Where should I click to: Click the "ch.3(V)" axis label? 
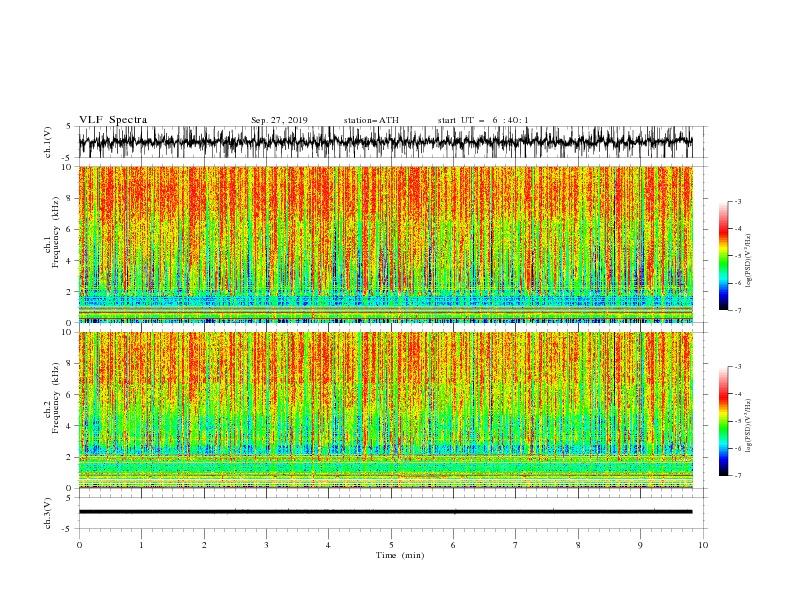coord(48,513)
